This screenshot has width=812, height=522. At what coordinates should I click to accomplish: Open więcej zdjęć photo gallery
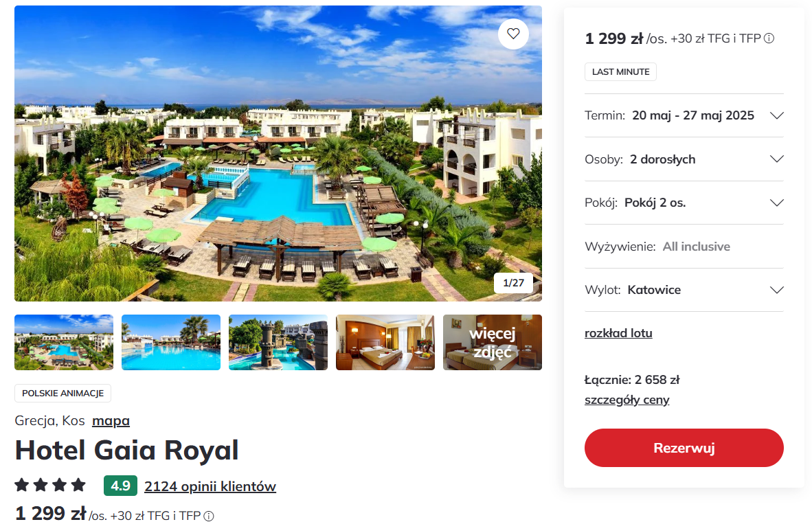pos(493,342)
